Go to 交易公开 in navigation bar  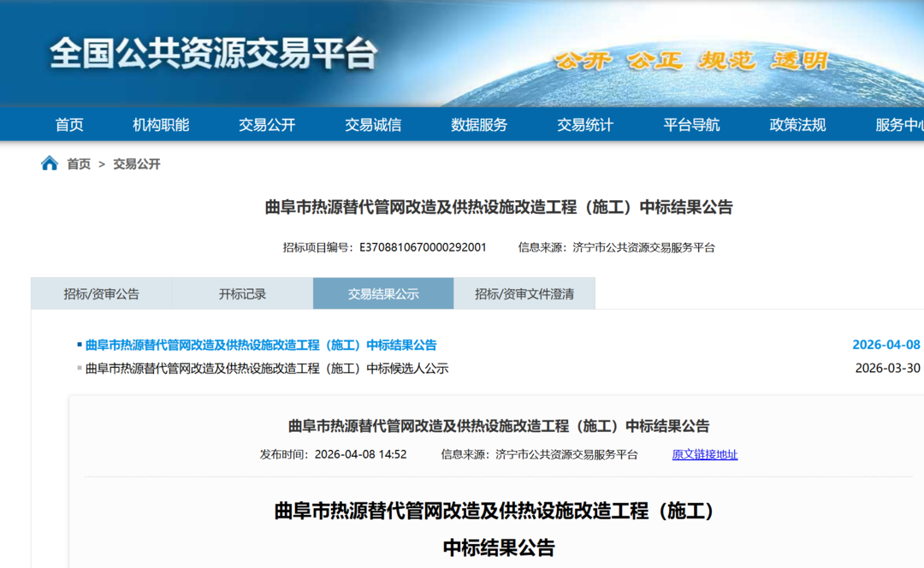pos(267,125)
